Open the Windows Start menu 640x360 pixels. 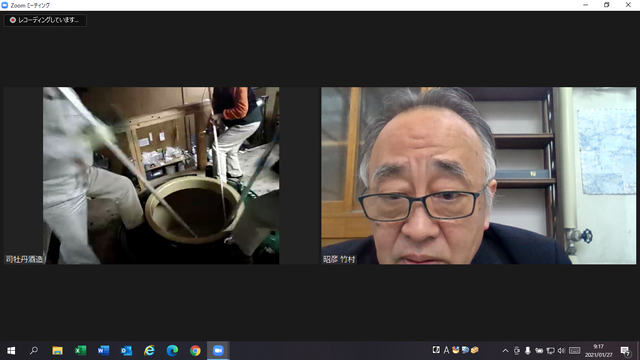11,351
